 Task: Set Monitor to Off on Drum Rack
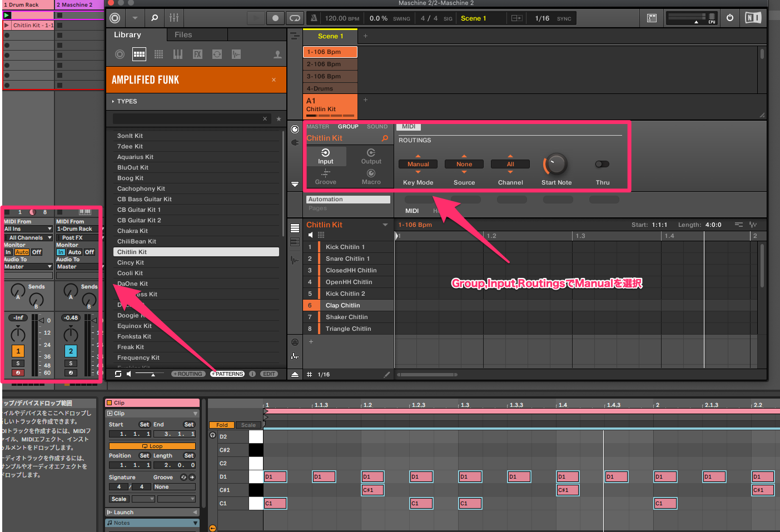pyautogui.click(x=37, y=252)
